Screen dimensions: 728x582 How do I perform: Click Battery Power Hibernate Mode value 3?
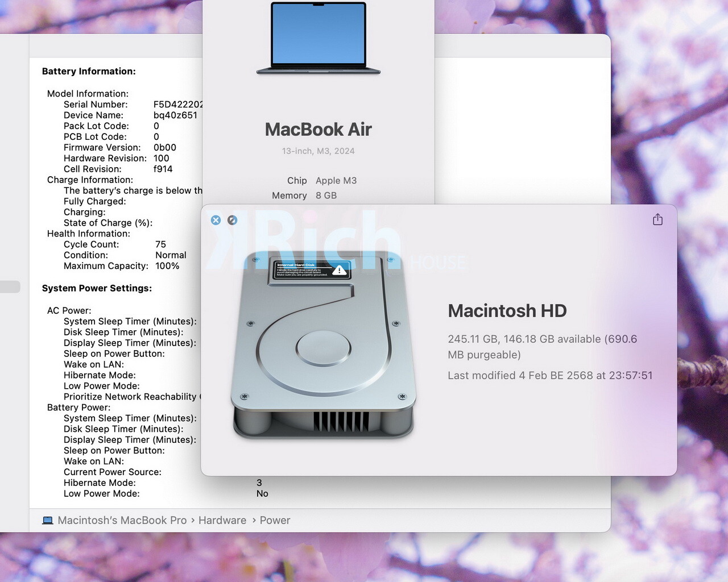coord(259,483)
